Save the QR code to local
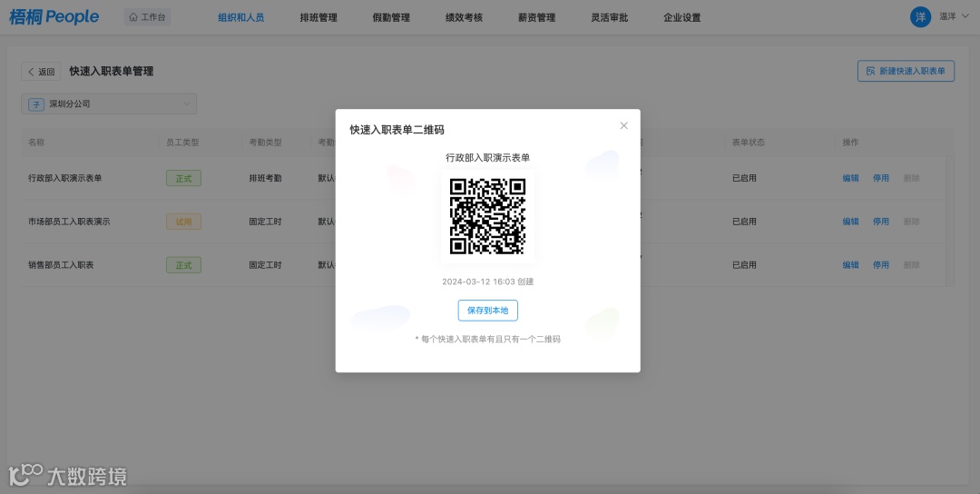The width and height of the screenshot is (980, 494). click(487, 311)
